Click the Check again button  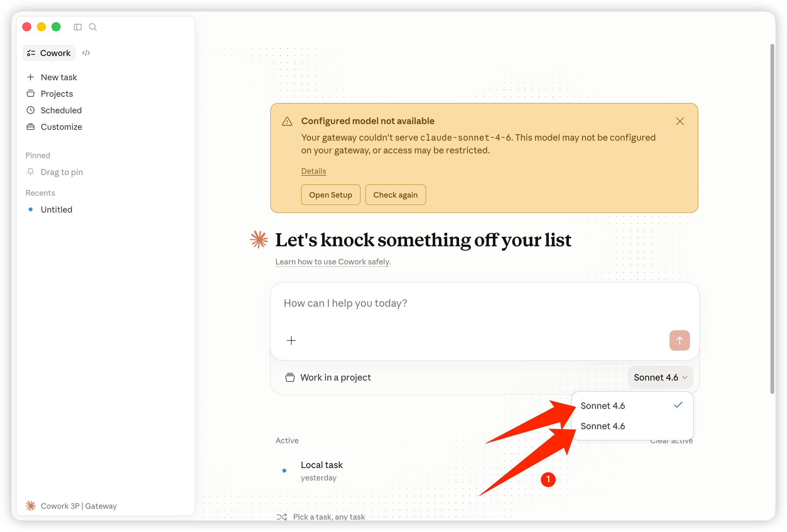[395, 195]
